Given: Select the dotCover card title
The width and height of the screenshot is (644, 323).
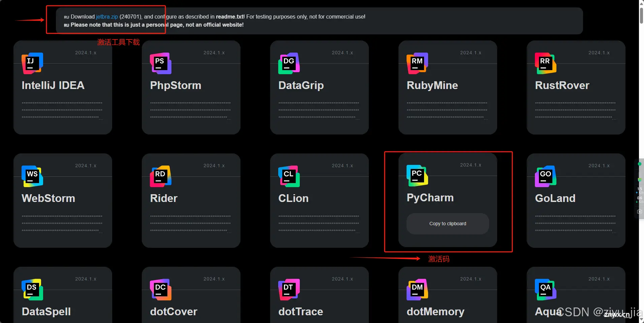Looking at the screenshot, I should (x=173, y=312).
